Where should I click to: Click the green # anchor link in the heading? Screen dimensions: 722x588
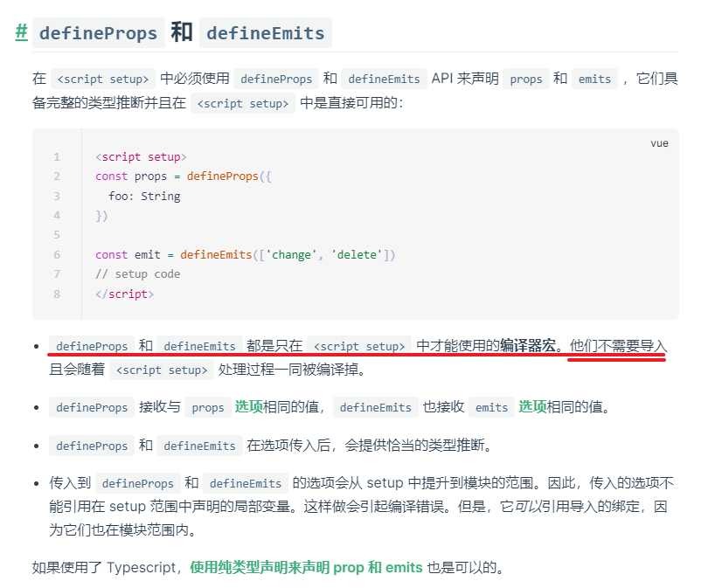click(x=21, y=32)
